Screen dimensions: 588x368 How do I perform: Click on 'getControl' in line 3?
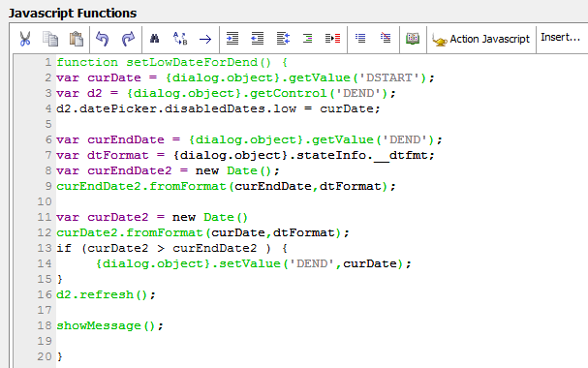[x=288, y=93]
